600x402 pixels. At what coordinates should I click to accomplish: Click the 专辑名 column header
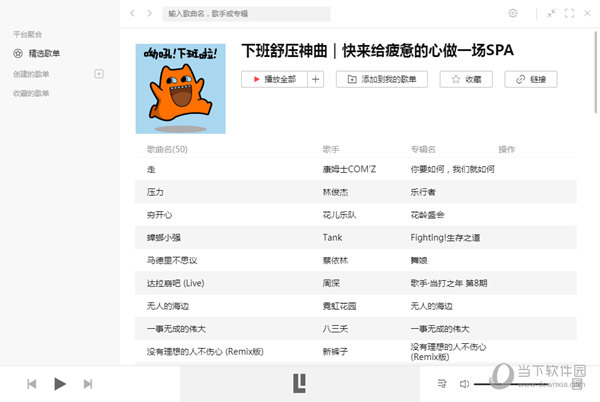(x=423, y=149)
